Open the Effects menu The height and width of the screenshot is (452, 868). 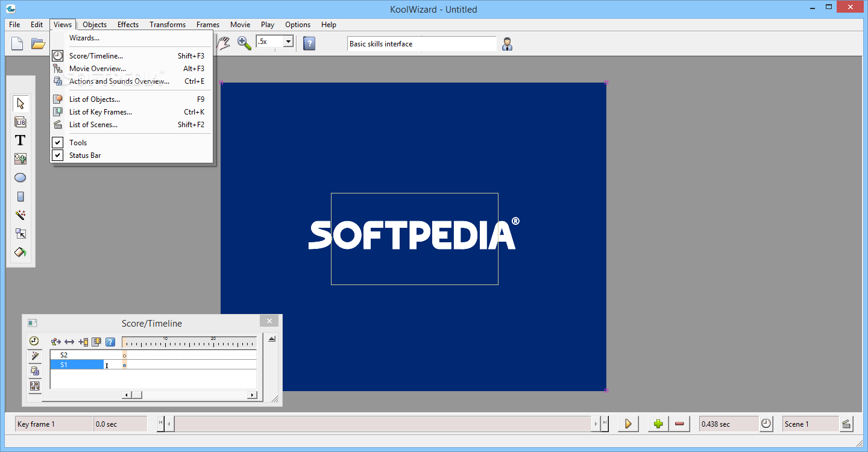pos(128,25)
